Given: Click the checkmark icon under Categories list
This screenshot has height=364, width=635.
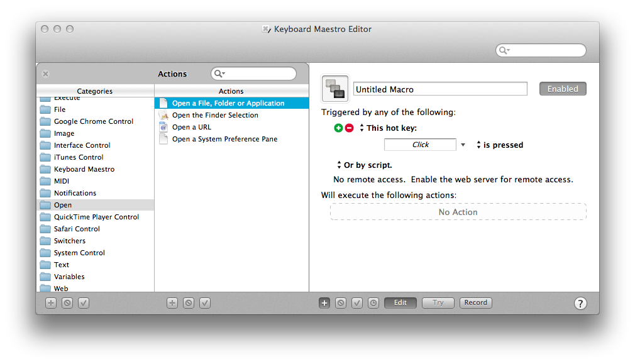Looking at the screenshot, I should 84,303.
